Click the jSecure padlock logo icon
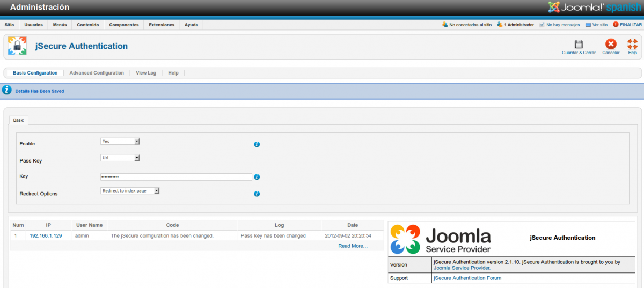Screen dimensions: 644x288 coord(17,46)
